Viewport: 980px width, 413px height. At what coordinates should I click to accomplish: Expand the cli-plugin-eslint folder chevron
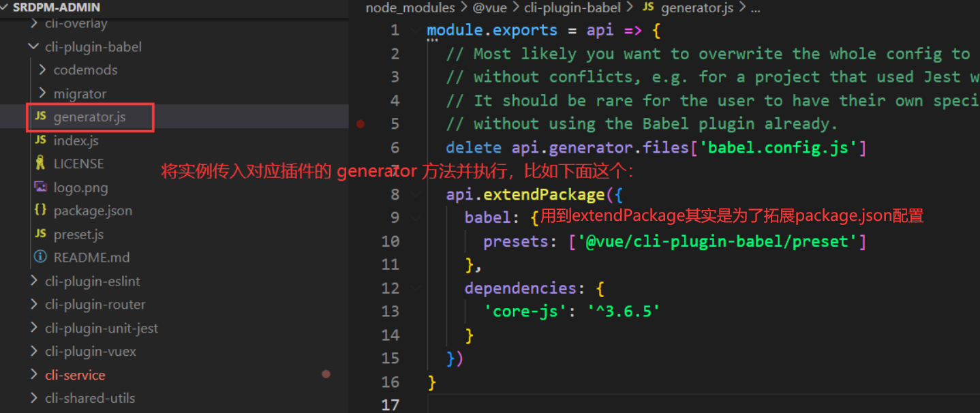pos(33,281)
